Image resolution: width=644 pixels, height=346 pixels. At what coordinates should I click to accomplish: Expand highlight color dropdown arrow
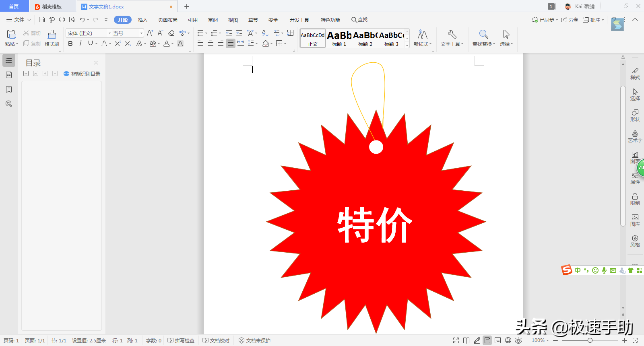pos(159,44)
